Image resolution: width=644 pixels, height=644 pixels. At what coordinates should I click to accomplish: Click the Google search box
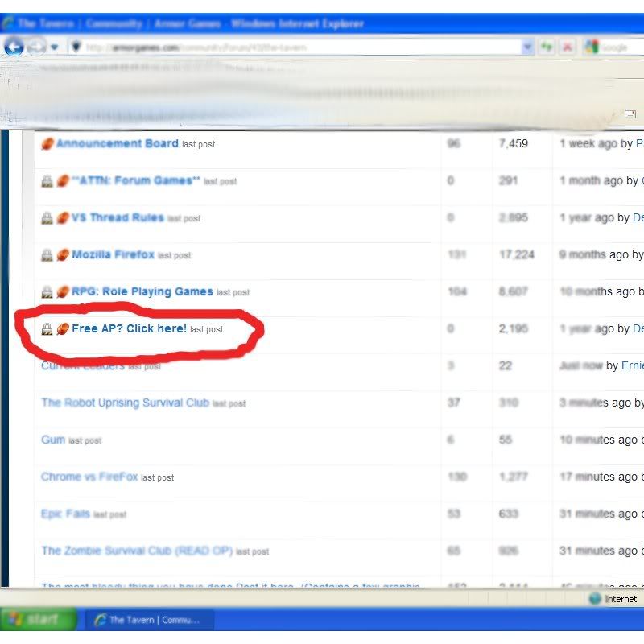coord(621,47)
